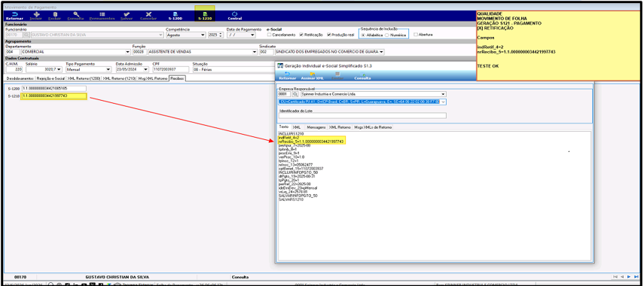Toggle the Abertura checkbox
644x286 pixels.
pyautogui.click(x=416, y=35)
